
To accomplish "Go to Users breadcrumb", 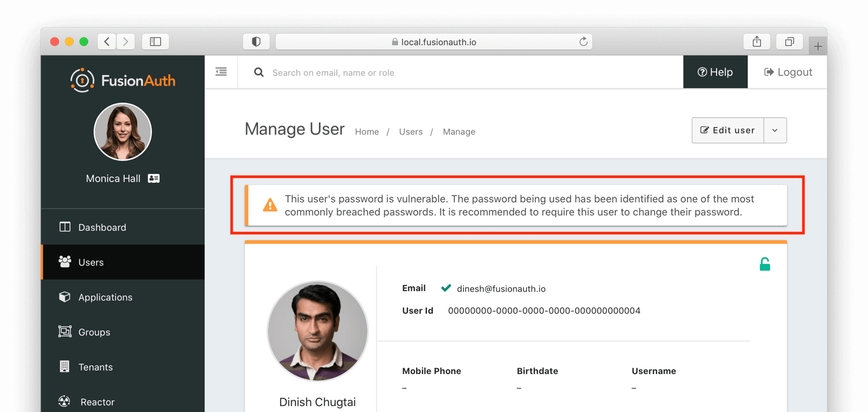I will pos(411,132).
